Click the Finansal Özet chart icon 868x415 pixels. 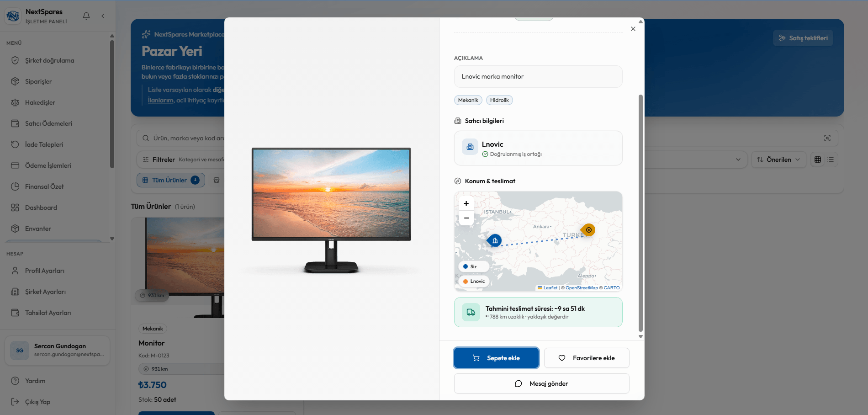(15, 186)
